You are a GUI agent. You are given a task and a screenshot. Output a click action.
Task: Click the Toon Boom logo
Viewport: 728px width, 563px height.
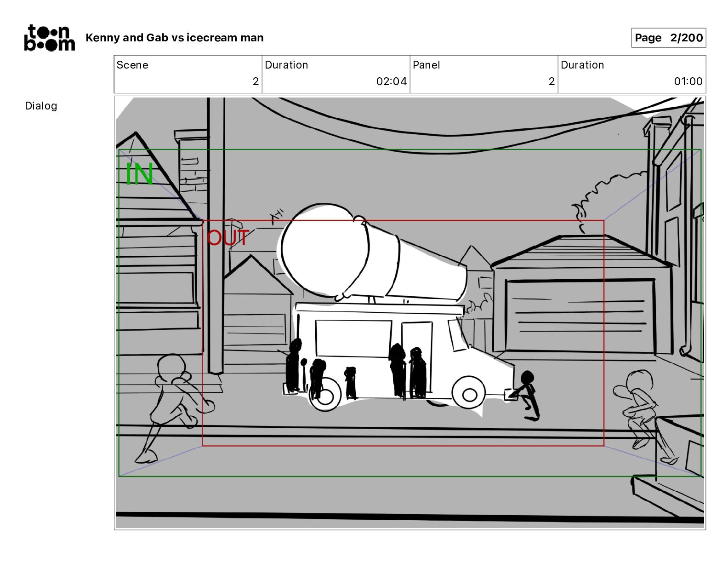pos(49,38)
